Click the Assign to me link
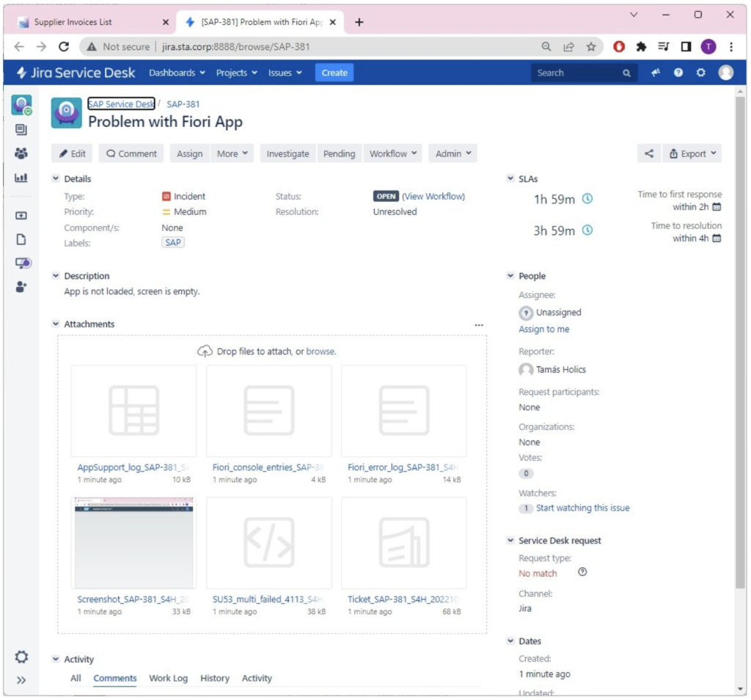This screenshot has height=700, width=751. coord(543,329)
